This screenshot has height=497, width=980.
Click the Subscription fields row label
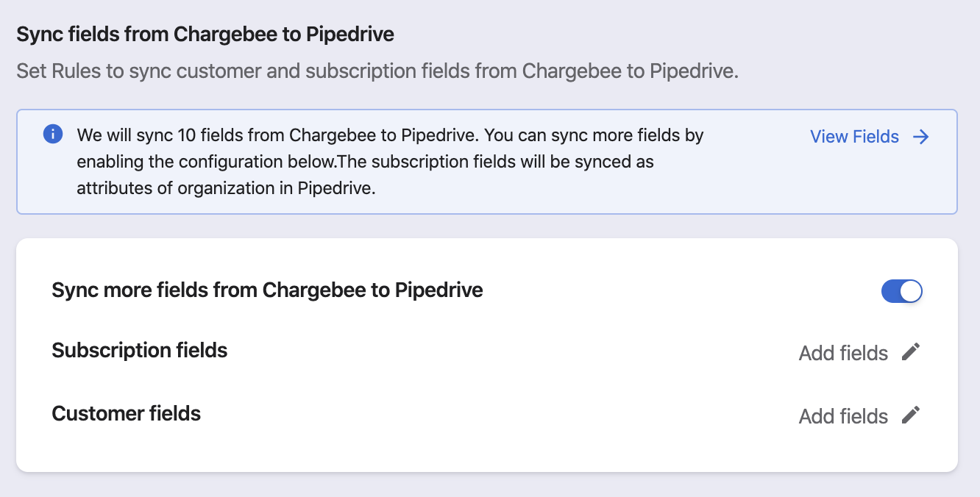(140, 350)
